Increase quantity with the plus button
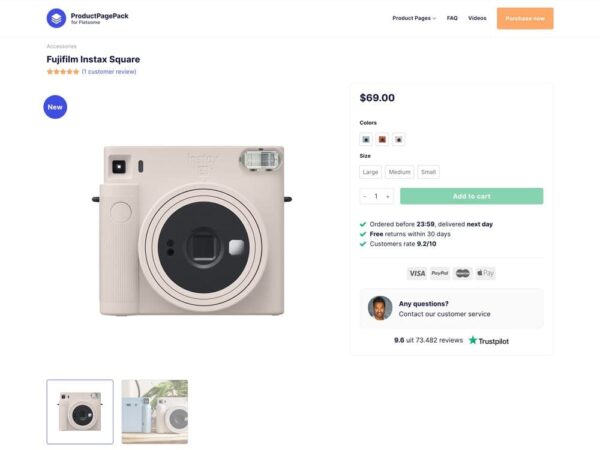 (x=388, y=196)
